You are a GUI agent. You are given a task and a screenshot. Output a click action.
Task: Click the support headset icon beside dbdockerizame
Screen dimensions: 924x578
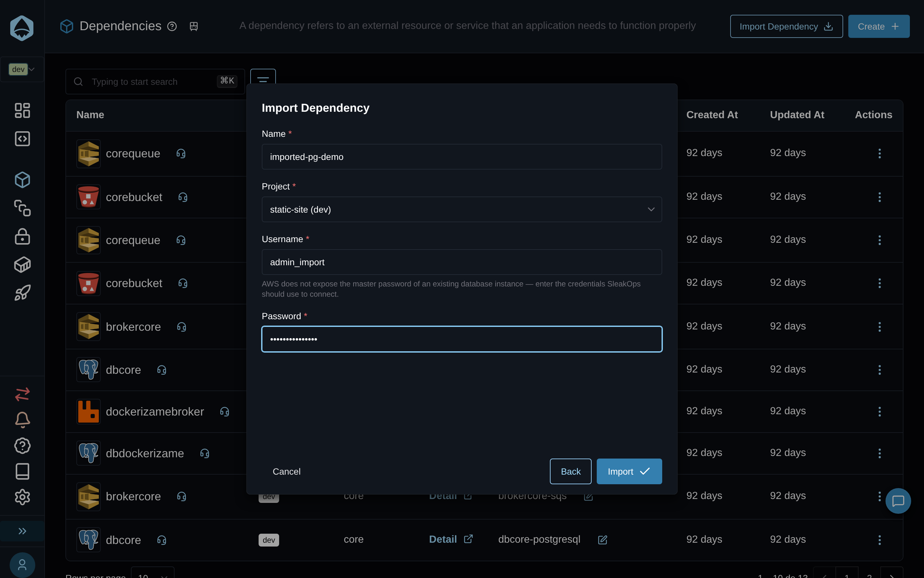(x=205, y=453)
